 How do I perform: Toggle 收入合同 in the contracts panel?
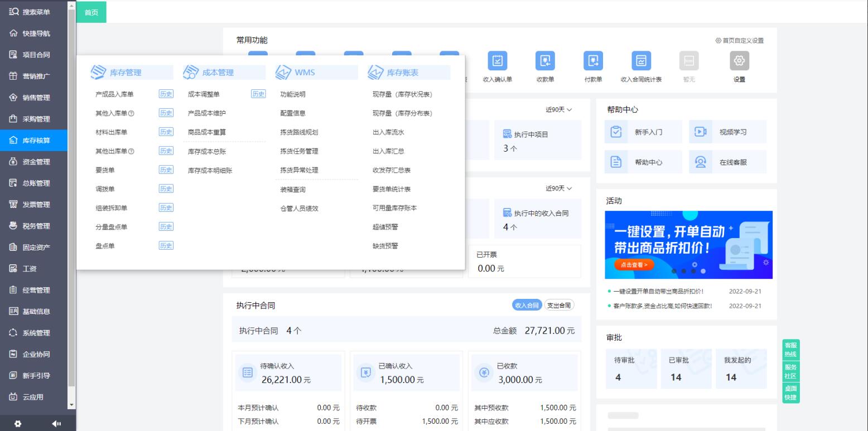click(527, 304)
